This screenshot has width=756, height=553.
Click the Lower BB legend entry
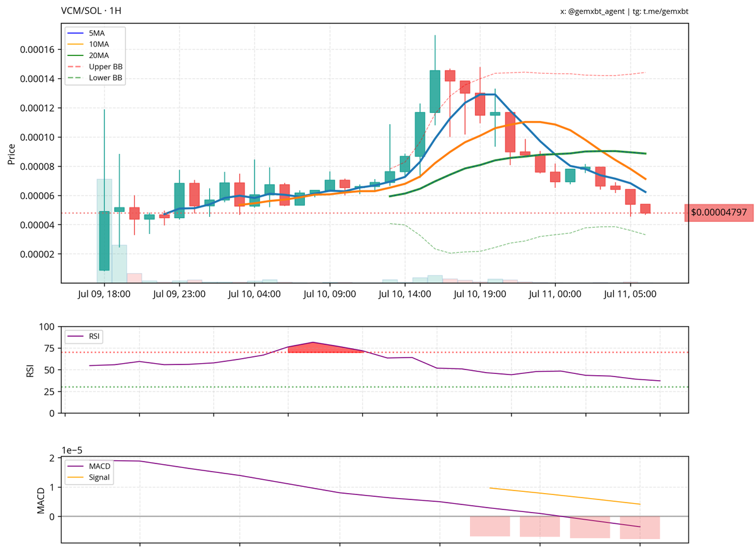pos(95,78)
